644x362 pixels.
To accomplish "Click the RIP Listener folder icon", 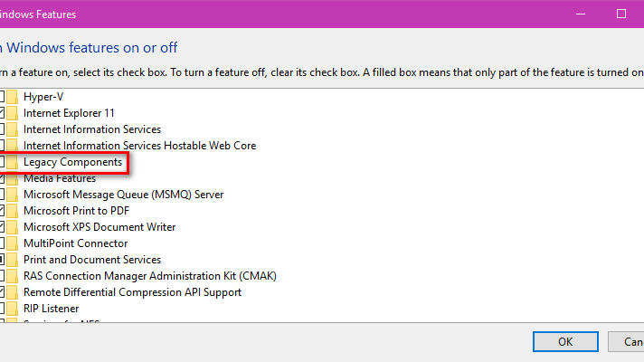I will (x=13, y=309).
